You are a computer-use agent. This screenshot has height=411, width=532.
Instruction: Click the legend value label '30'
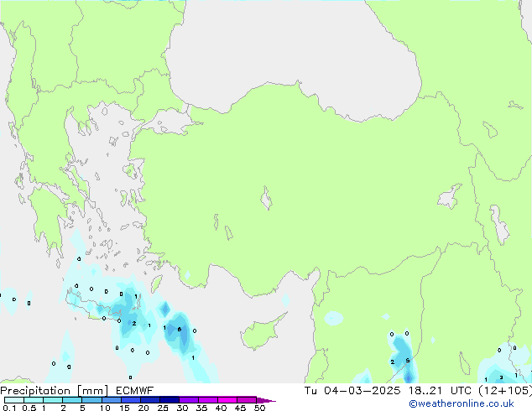tap(182, 408)
